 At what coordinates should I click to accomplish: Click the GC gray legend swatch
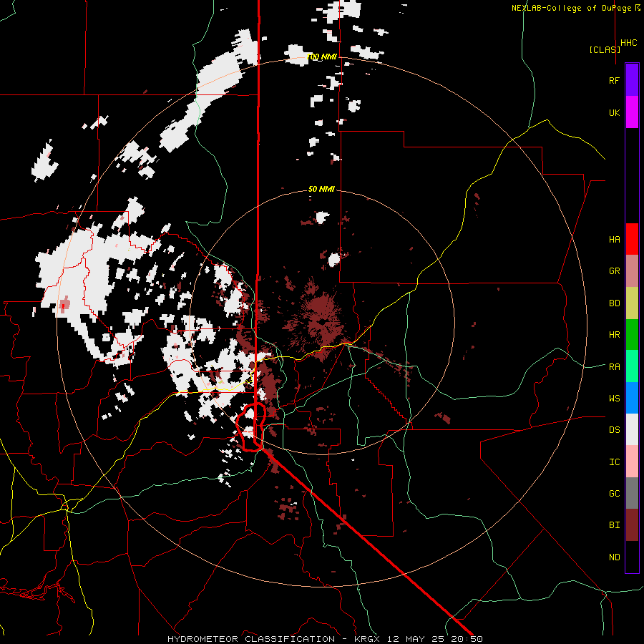point(632,493)
